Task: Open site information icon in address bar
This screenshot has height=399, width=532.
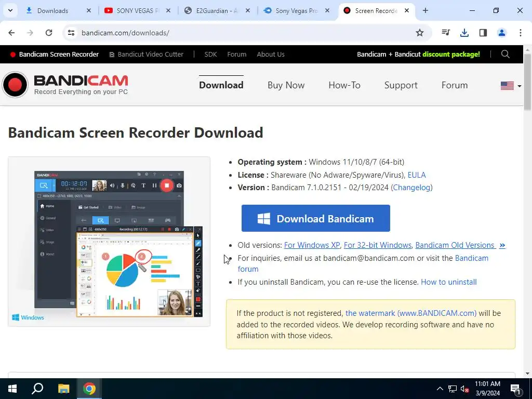Action: point(71,33)
